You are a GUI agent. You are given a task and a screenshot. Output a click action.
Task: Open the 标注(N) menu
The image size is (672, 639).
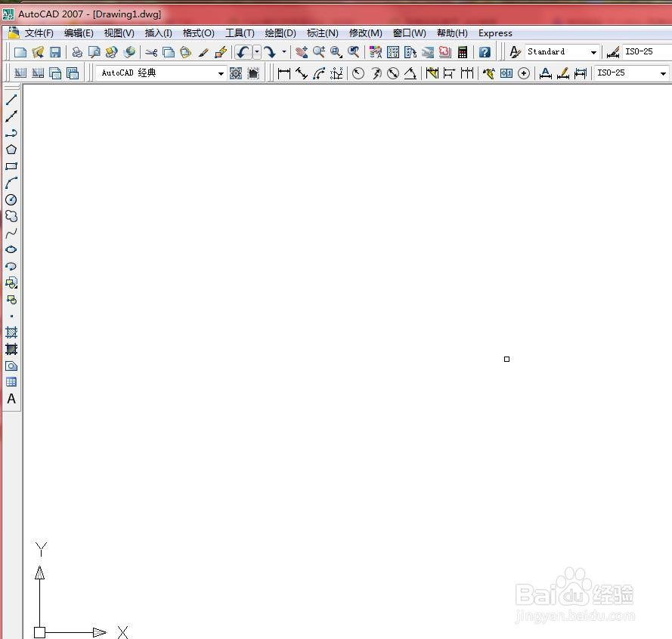(322, 33)
